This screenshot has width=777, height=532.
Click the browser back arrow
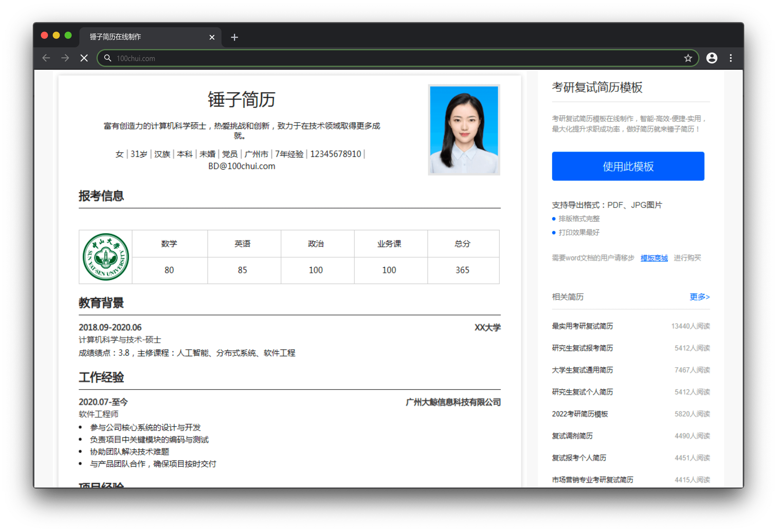[46, 58]
